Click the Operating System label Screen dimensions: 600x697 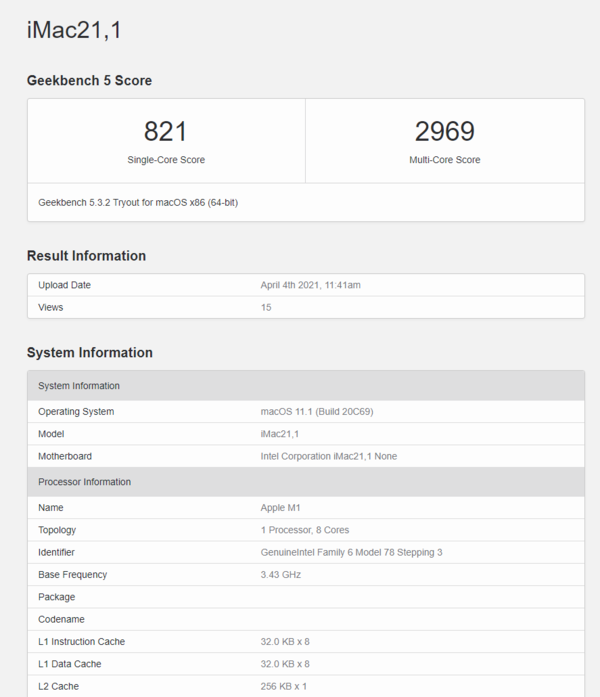click(x=76, y=412)
